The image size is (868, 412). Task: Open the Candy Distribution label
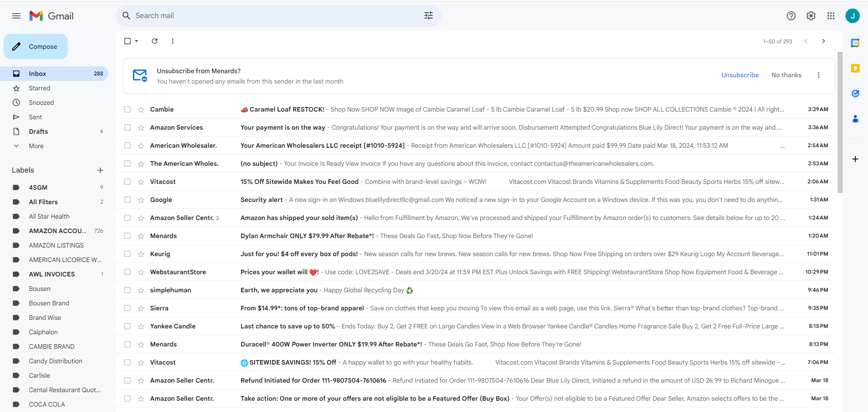[x=54, y=361]
